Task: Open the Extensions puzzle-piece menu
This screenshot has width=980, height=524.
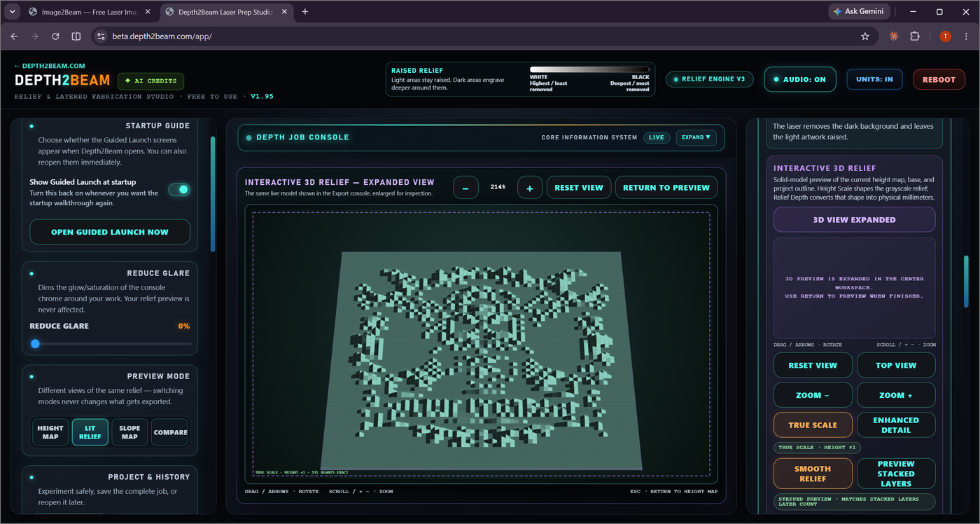Action: 915,36
